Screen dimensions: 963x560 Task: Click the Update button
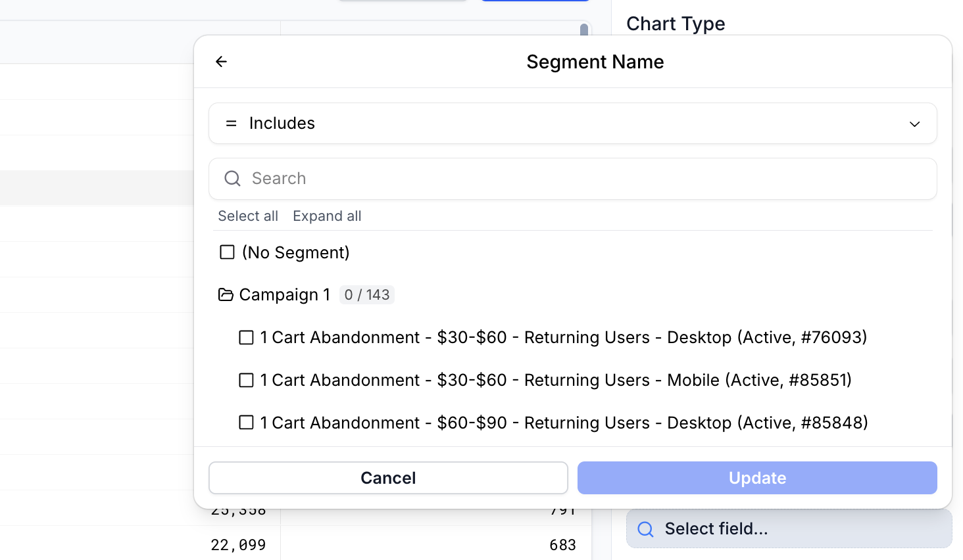point(757,478)
